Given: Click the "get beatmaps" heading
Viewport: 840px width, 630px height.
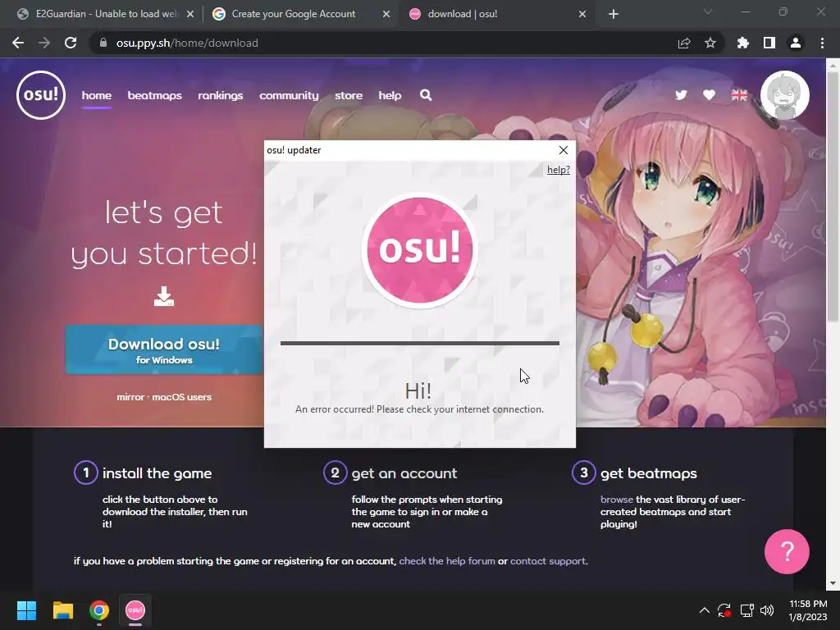Looking at the screenshot, I should 649,473.
